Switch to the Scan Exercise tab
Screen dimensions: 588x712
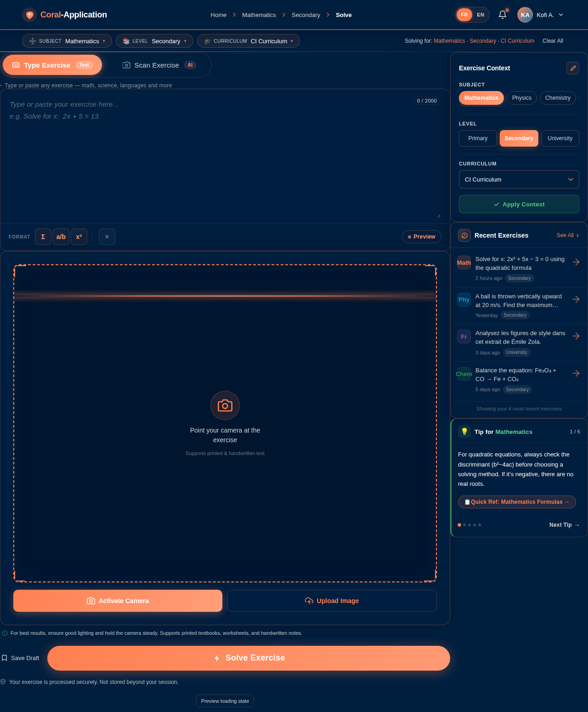pos(156,65)
